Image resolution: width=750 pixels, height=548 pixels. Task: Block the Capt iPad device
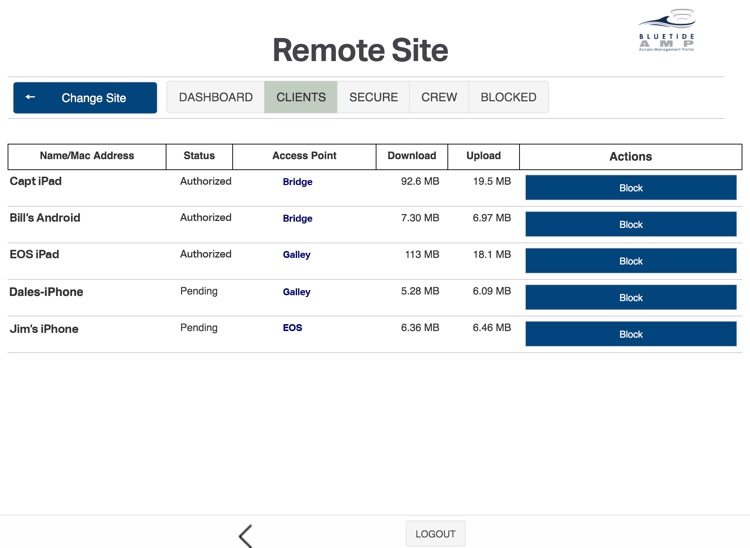(630, 188)
